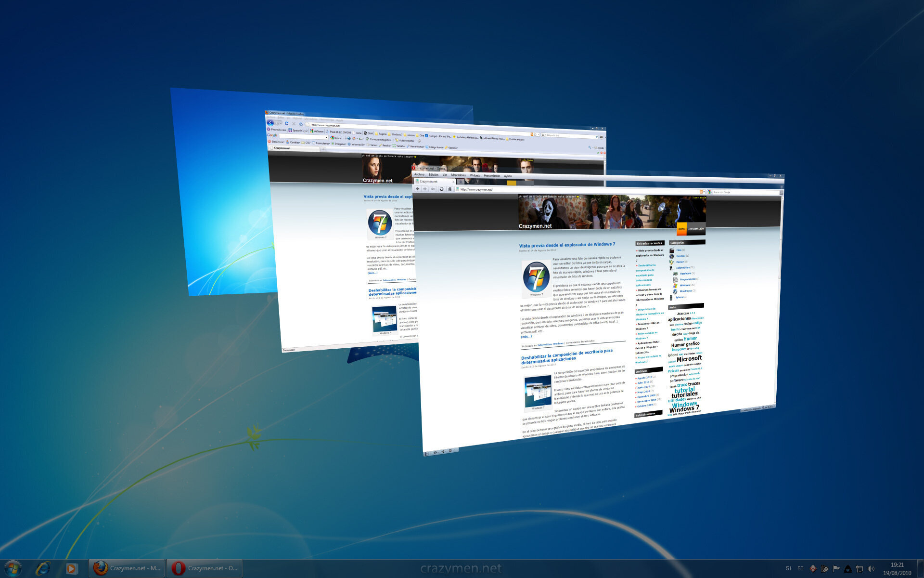Image resolution: width=924 pixels, height=578 pixels.
Task: Click Firefox reload button
Action: 286,123
